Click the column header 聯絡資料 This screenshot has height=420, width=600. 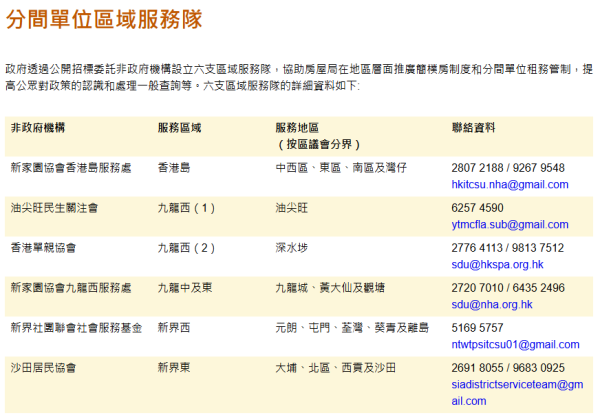[x=473, y=128]
